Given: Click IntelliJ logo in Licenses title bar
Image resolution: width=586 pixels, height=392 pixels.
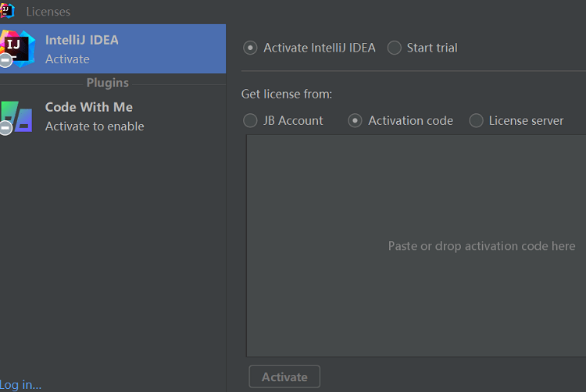Looking at the screenshot, I should click(x=7, y=11).
